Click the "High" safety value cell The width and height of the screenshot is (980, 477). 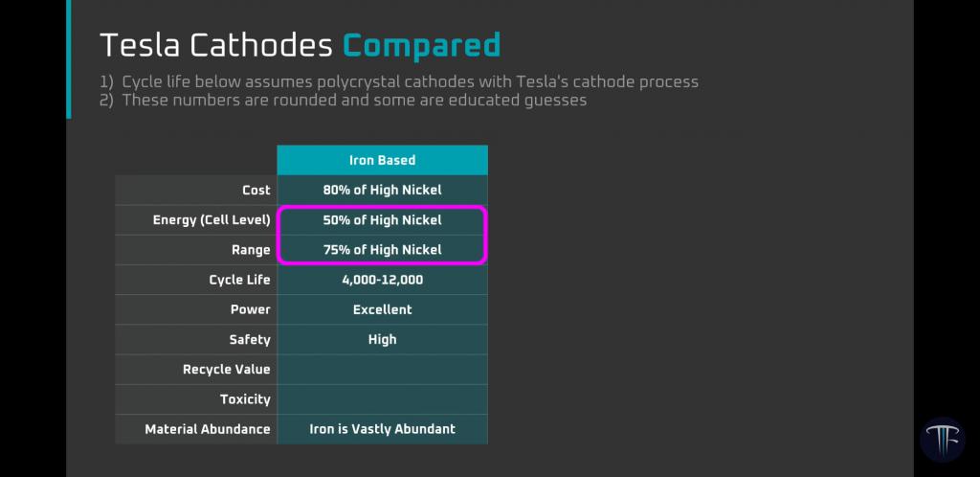[382, 339]
